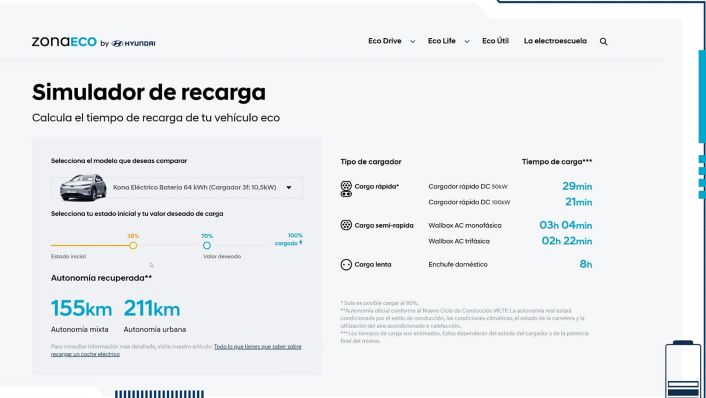Click Calcula el tiempo de recarga subtitle
This screenshot has width=706, height=398.
[156, 118]
